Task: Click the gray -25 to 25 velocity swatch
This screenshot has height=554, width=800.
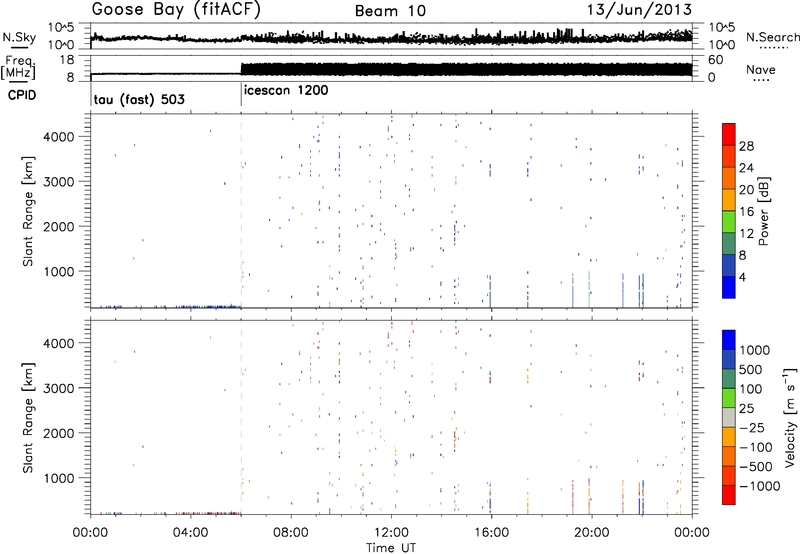Action: pyautogui.click(x=729, y=417)
